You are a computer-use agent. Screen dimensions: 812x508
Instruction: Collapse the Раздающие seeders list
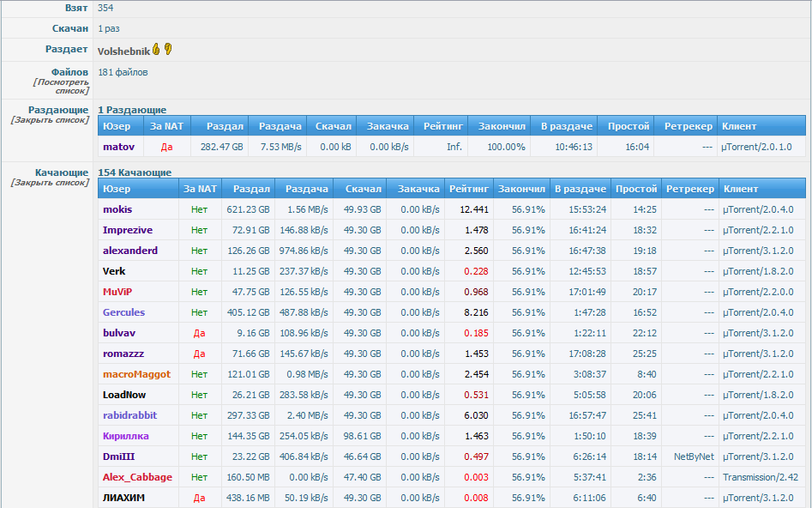[50, 120]
